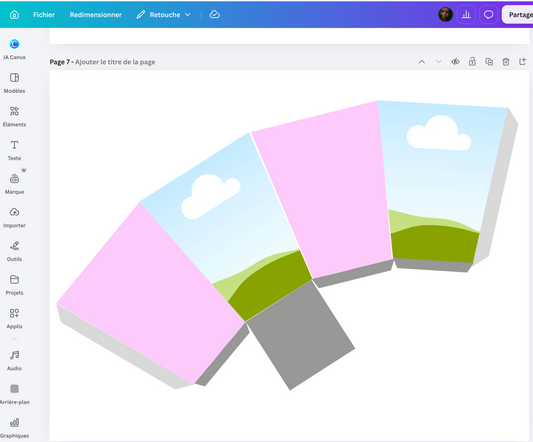
Task: Select the grey square bottom panel
Action: click(x=301, y=335)
